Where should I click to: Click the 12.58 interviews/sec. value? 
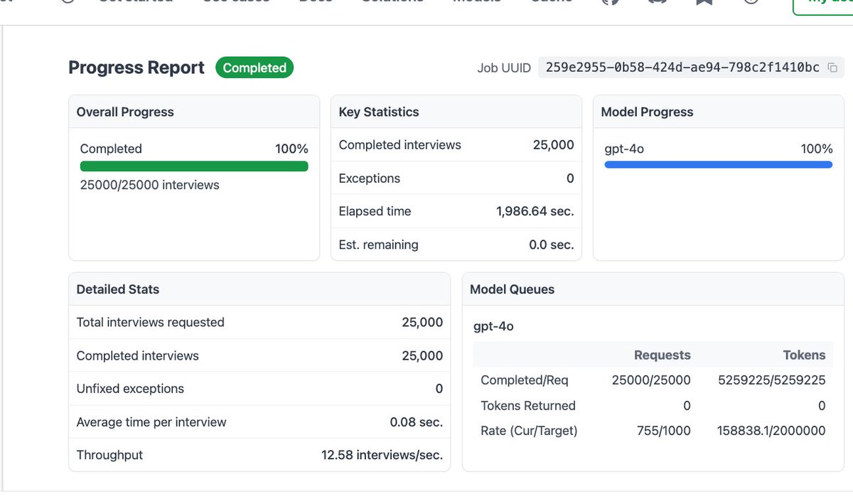coord(382,455)
